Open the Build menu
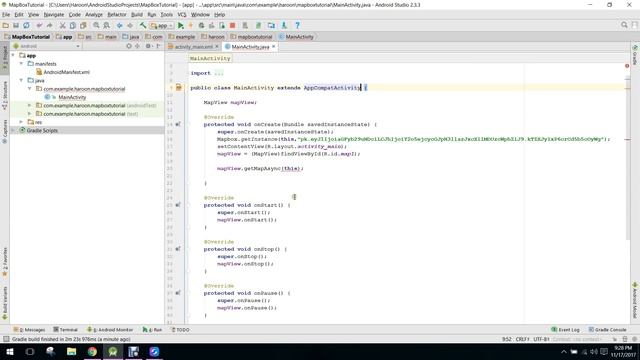The image size is (640, 360). point(137,15)
